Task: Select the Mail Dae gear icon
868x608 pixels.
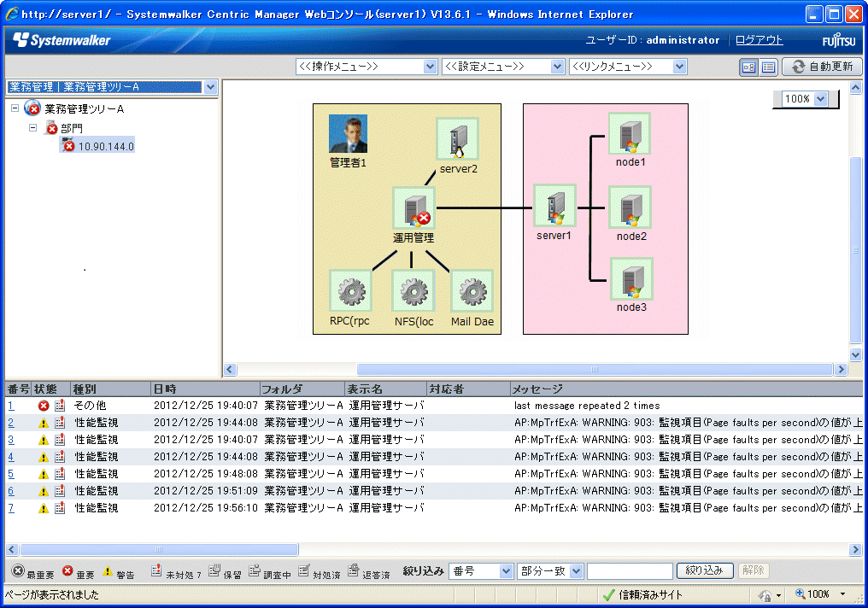Action: pos(472,290)
